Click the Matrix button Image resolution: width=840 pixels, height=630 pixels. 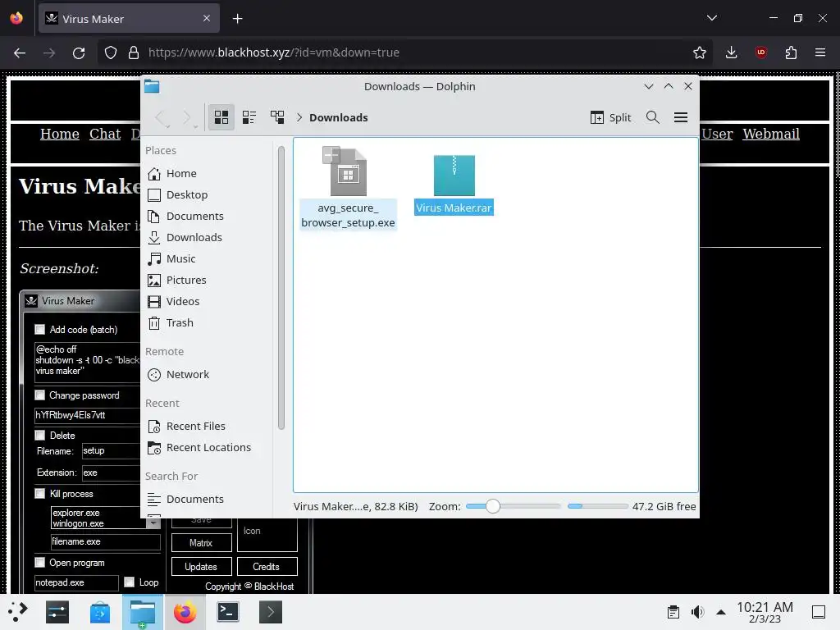click(x=202, y=543)
